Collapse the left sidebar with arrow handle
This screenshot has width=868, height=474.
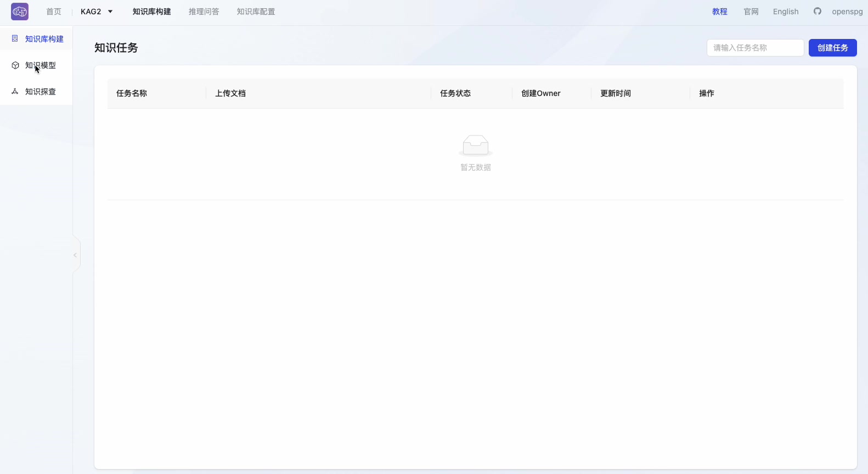pos(75,255)
